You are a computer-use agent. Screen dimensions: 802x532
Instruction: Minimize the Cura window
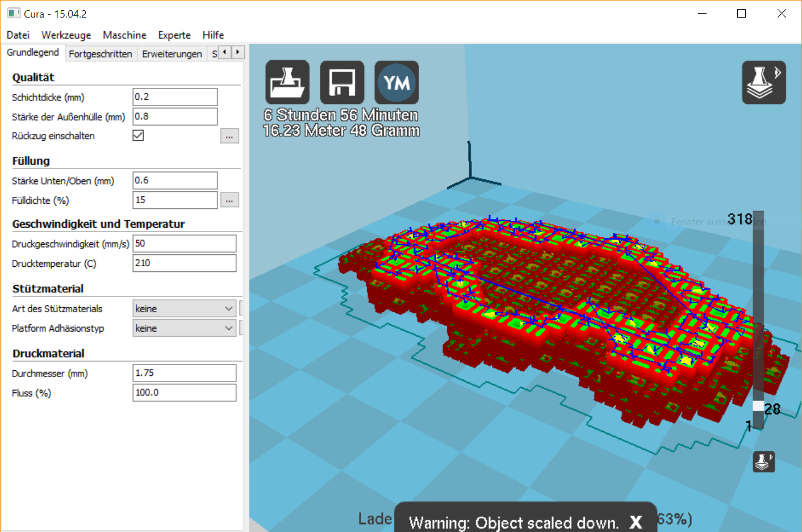tap(703, 13)
